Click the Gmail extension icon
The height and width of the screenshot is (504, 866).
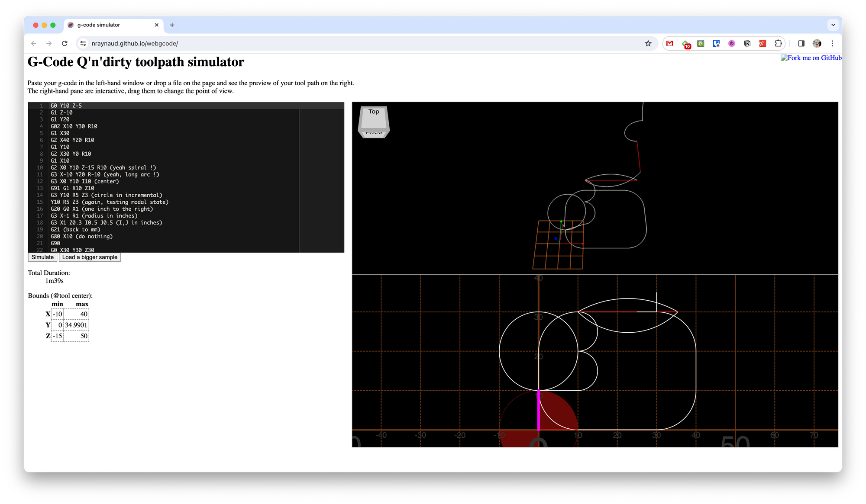(x=670, y=43)
